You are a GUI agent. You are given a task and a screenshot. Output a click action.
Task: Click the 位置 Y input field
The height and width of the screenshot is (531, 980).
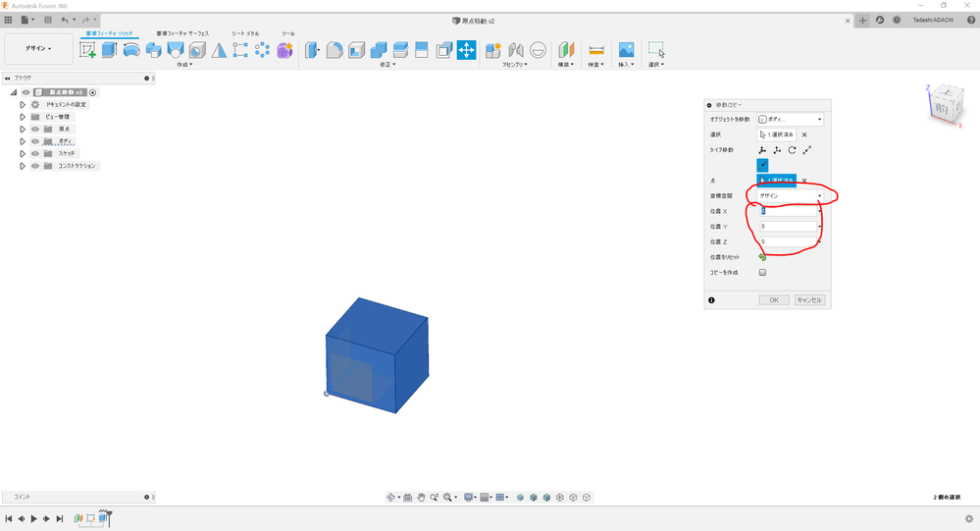click(x=789, y=226)
